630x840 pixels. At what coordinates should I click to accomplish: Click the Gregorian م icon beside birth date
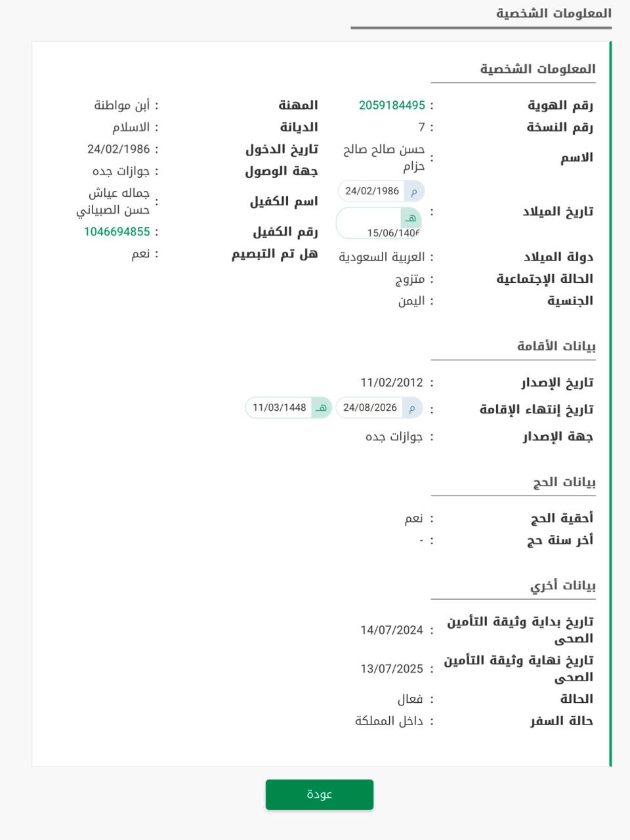pyautogui.click(x=414, y=191)
